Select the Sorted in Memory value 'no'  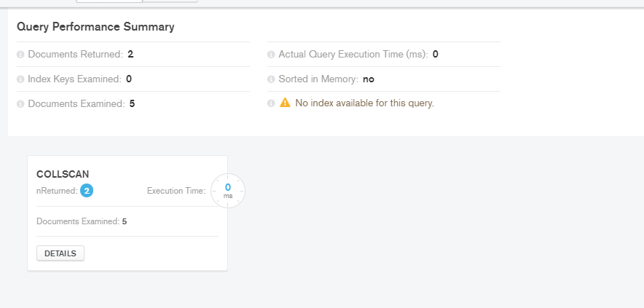coord(369,79)
